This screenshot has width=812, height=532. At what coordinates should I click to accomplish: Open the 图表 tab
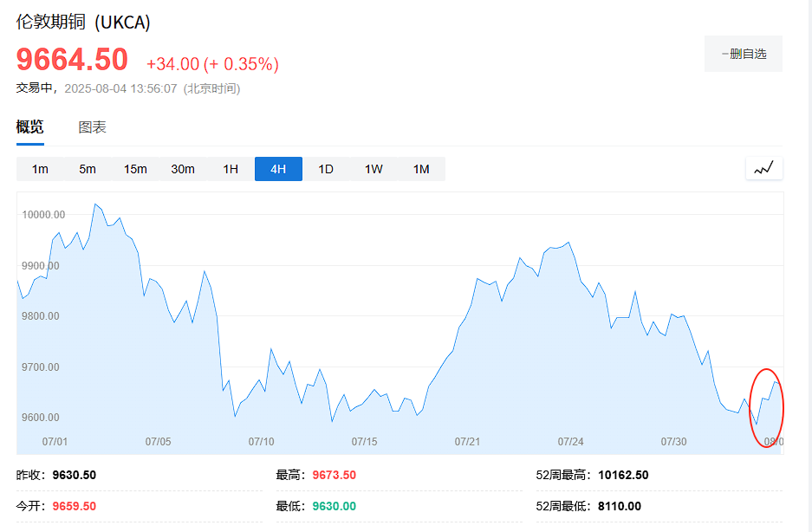pyautogui.click(x=93, y=127)
